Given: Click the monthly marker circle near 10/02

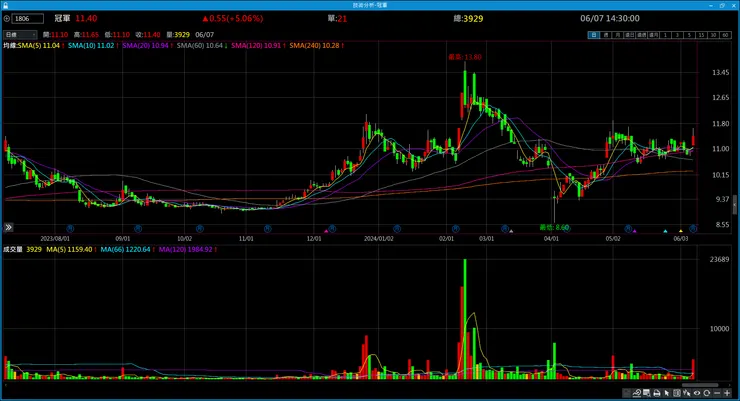Looking at the screenshot, I should (x=200, y=229).
